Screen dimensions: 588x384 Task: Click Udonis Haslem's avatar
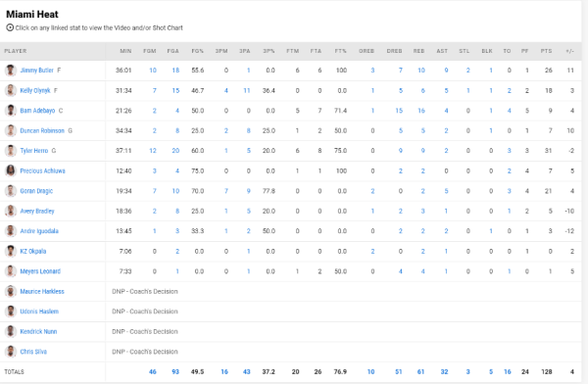11,312
